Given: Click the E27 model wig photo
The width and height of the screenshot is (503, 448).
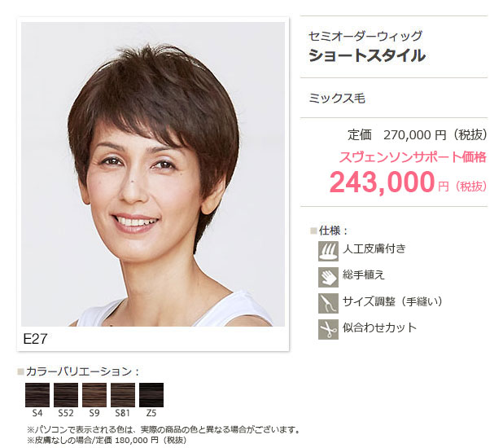Looking at the screenshot, I should point(153,174).
